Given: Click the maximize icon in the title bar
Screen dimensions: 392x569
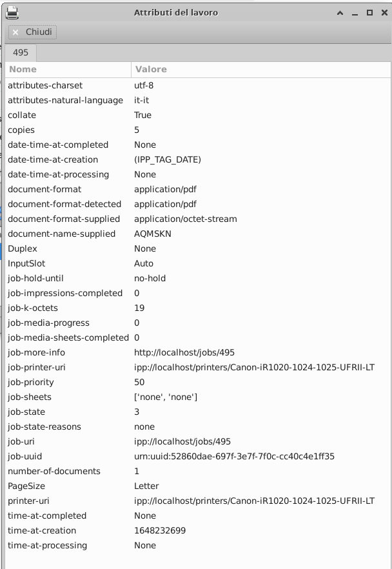Looking at the screenshot, I should (x=370, y=12).
